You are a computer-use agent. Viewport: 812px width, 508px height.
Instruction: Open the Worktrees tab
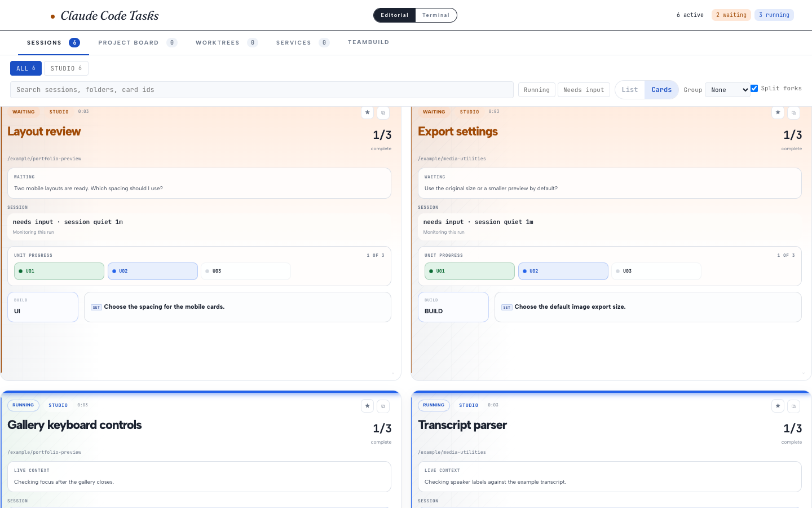click(x=227, y=43)
